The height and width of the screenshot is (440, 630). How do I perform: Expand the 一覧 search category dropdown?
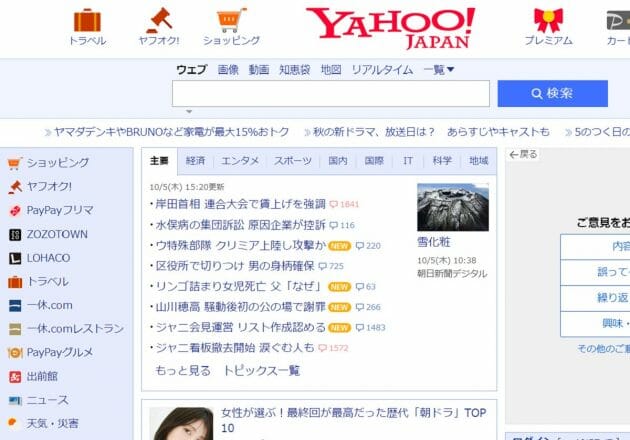coord(439,70)
